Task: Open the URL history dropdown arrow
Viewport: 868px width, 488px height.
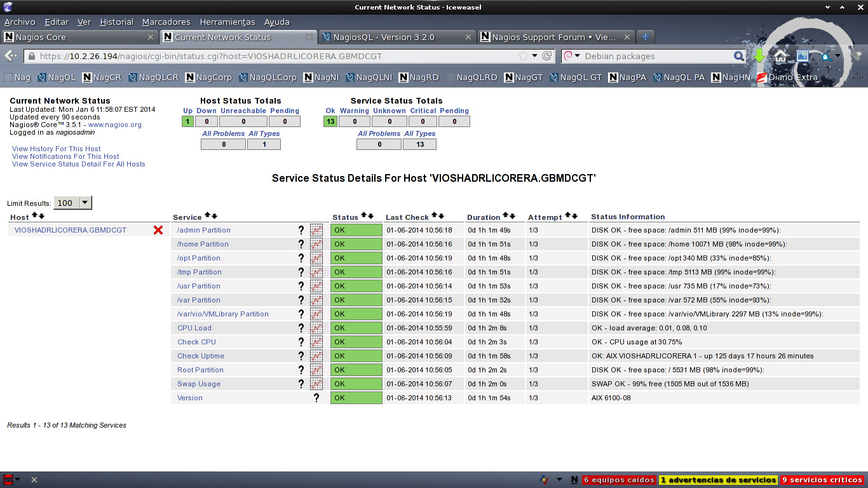Action: click(x=534, y=56)
